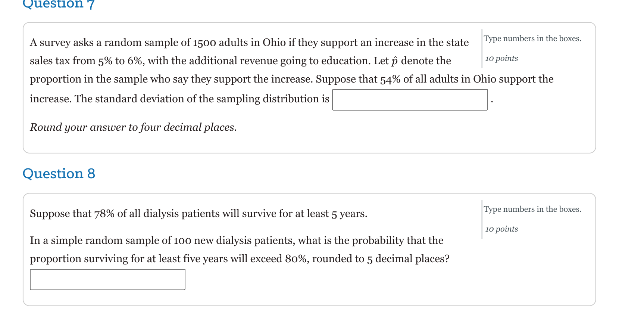Click the standard deviation input field
Screen dimensions: 644x313
click(410, 100)
